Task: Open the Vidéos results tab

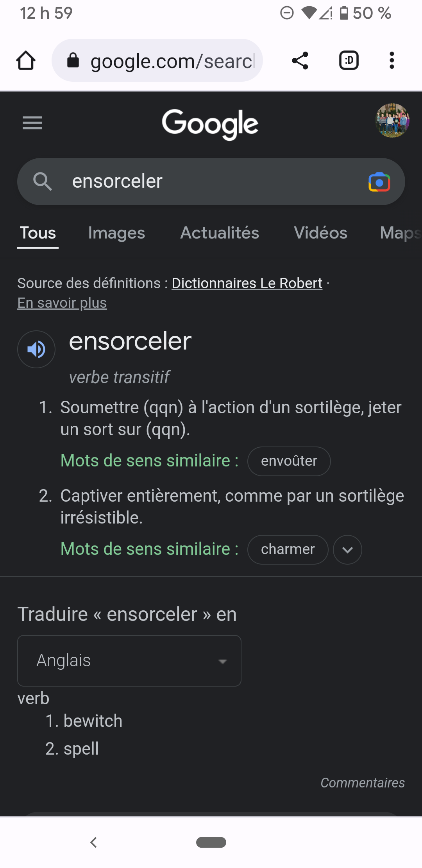Action: point(320,233)
